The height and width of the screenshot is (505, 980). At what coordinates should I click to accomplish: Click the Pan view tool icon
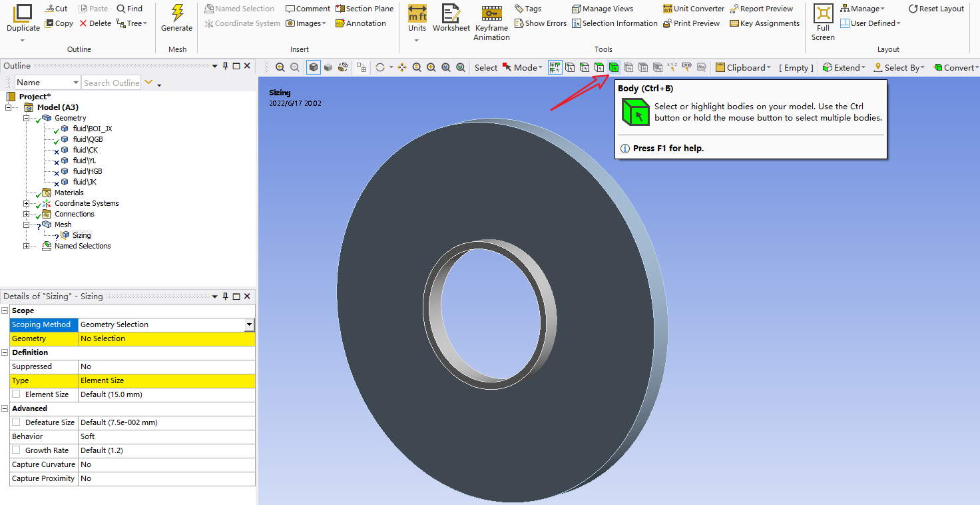pos(402,67)
